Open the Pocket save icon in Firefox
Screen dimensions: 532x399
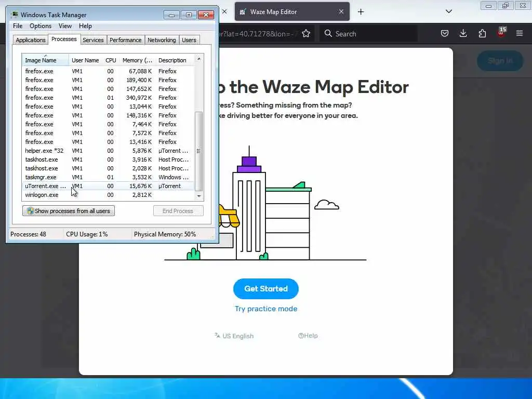(445, 34)
